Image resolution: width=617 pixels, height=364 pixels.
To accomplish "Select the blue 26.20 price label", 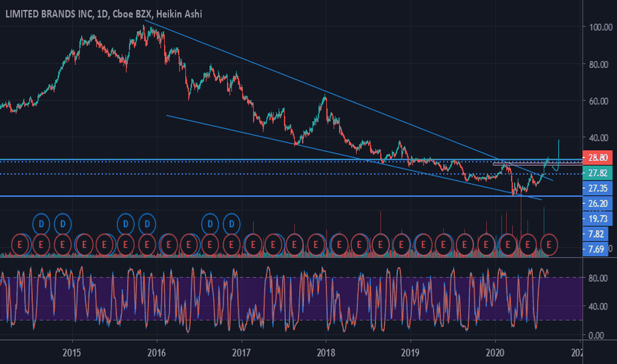I will pyautogui.click(x=597, y=203).
